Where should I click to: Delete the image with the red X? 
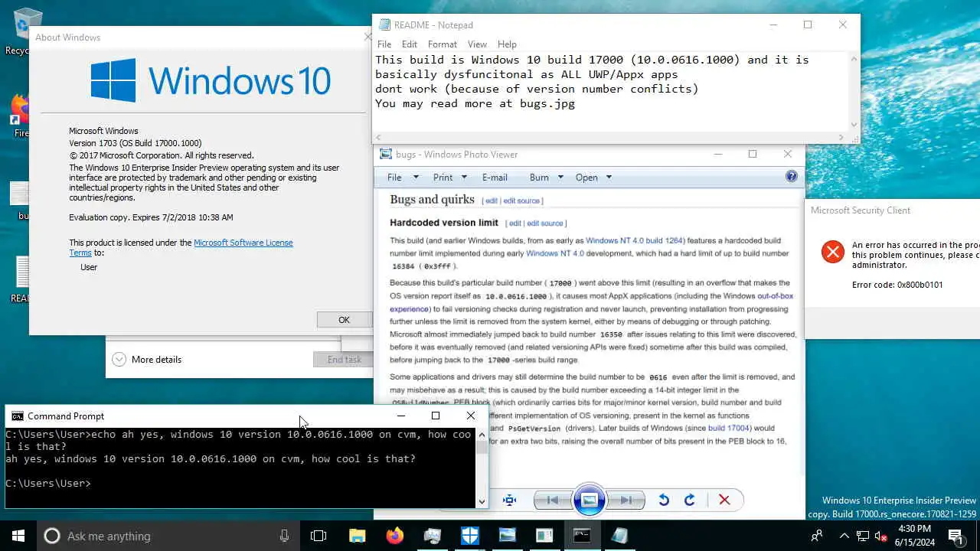tap(724, 500)
